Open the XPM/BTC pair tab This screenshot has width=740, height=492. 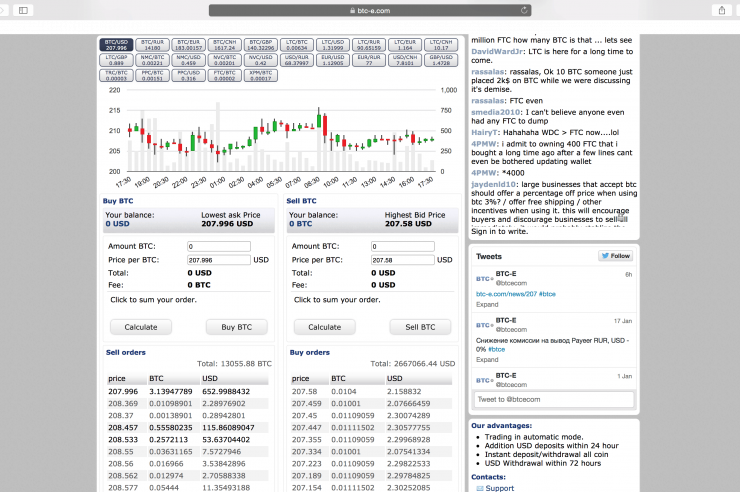(x=261, y=75)
